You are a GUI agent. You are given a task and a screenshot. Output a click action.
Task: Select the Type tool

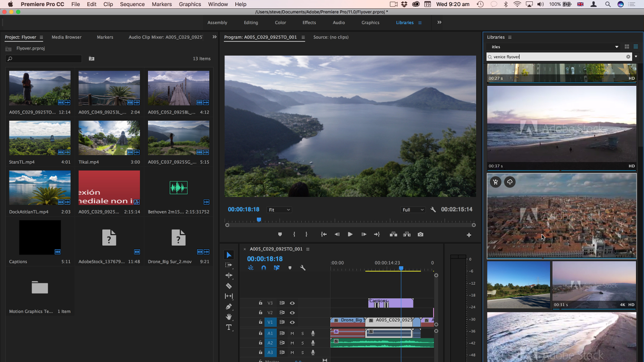(229, 328)
